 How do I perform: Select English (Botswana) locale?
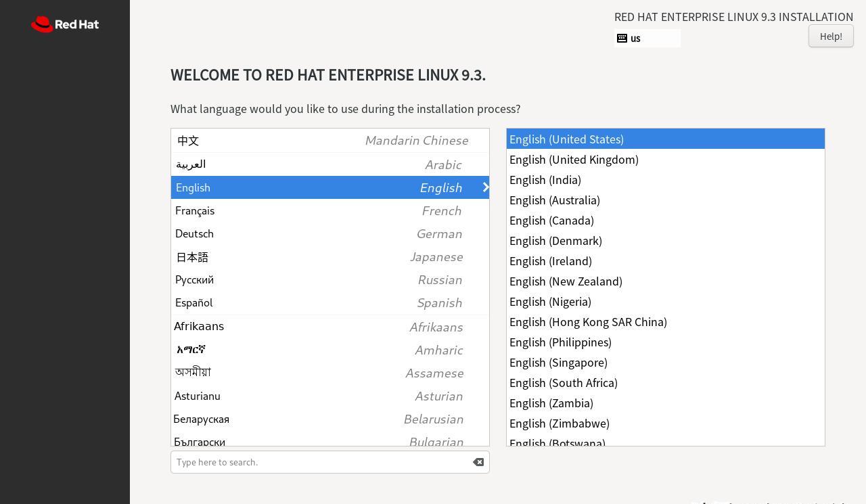(x=666, y=440)
